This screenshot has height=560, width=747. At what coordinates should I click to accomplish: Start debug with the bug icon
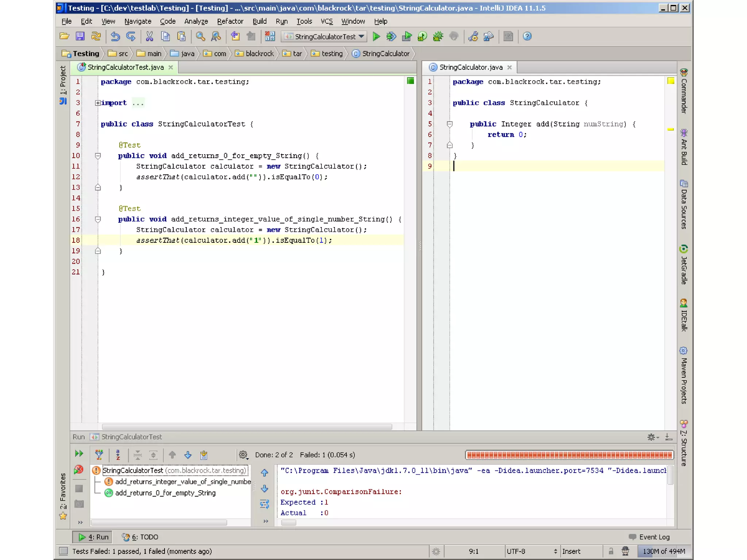pos(391,36)
